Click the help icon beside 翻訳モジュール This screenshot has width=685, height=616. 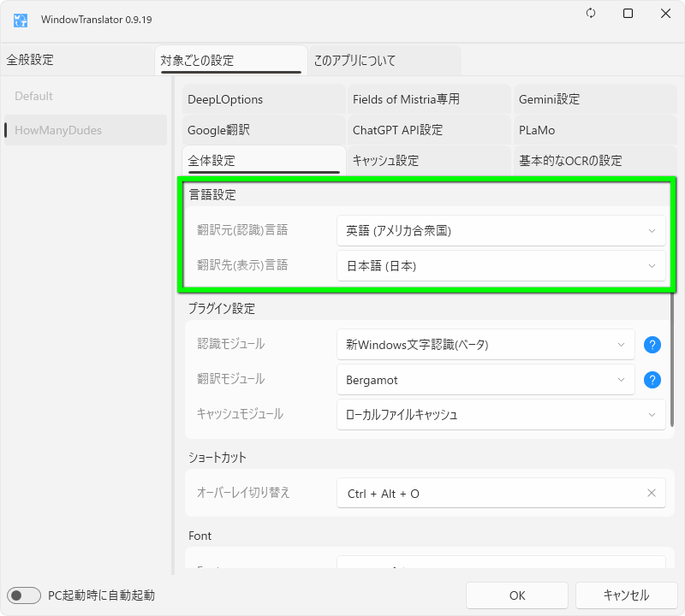(652, 380)
